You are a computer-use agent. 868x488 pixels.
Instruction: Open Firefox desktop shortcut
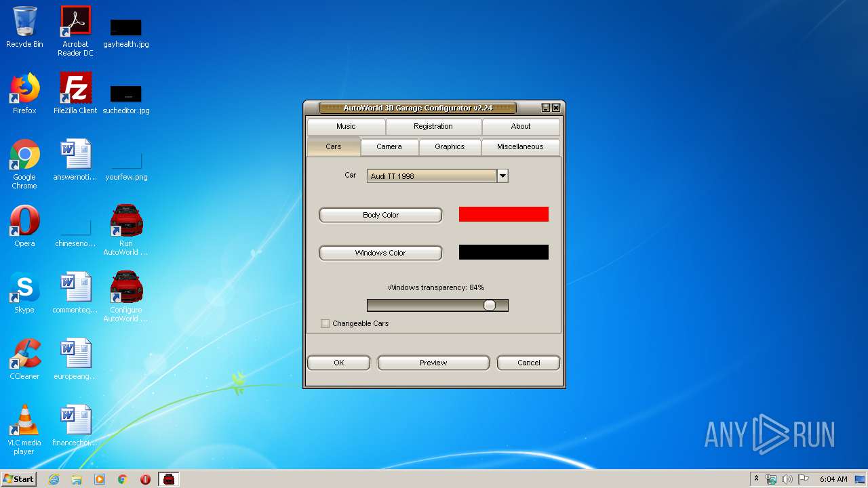click(24, 94)
